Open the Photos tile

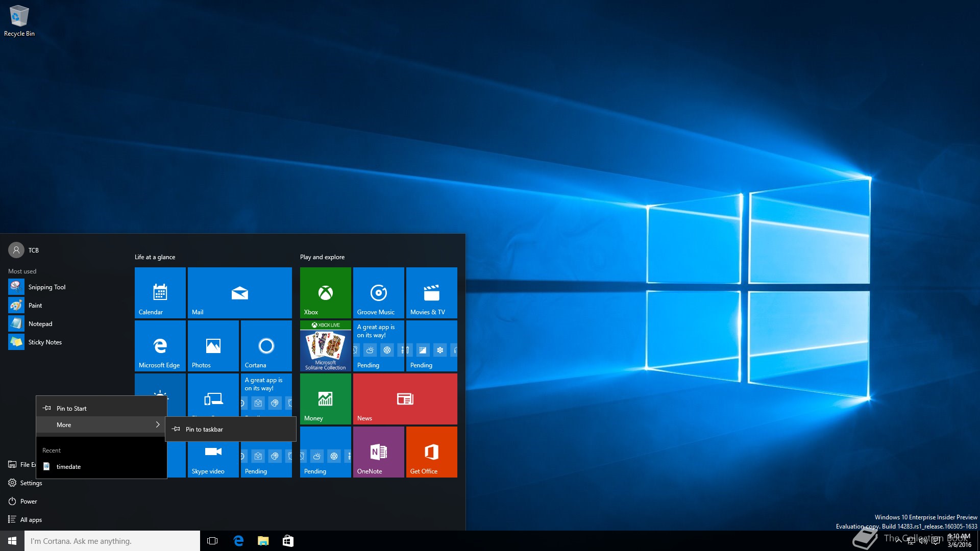(x=213, y=346)
